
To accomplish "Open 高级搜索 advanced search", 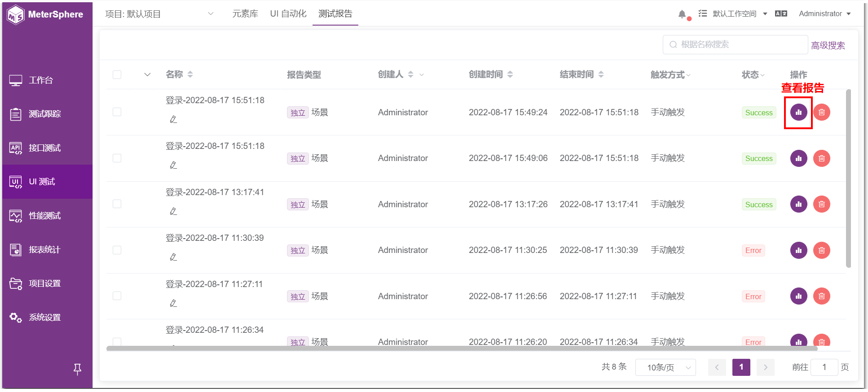I will pos(828,45).
